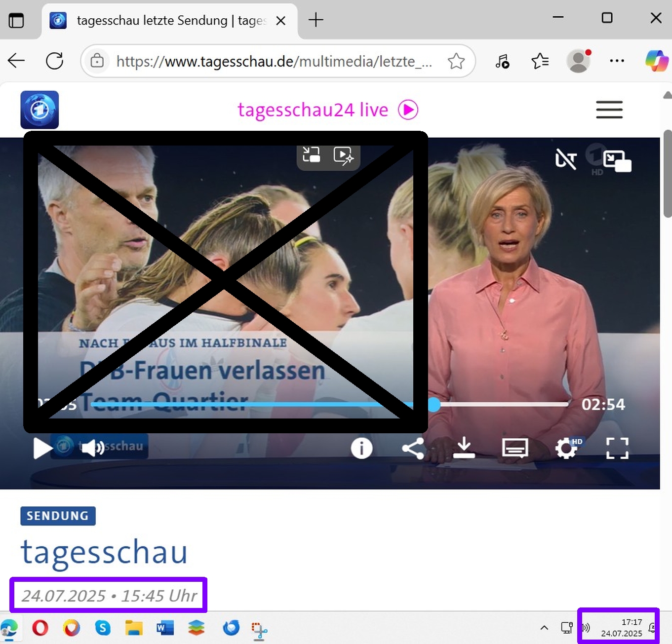Mute the video with the speaker icon
Screen dimensions: 672x644
tap(92, 448)
